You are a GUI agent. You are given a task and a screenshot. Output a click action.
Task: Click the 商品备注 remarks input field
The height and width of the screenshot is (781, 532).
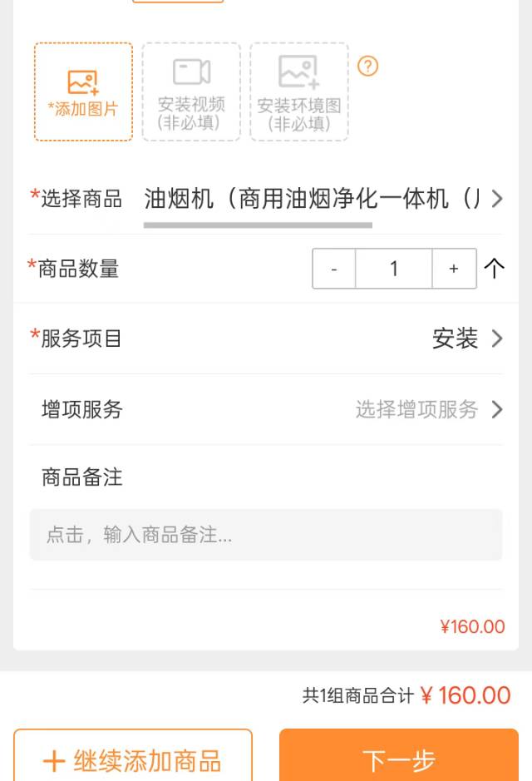(x=266, y=535)
